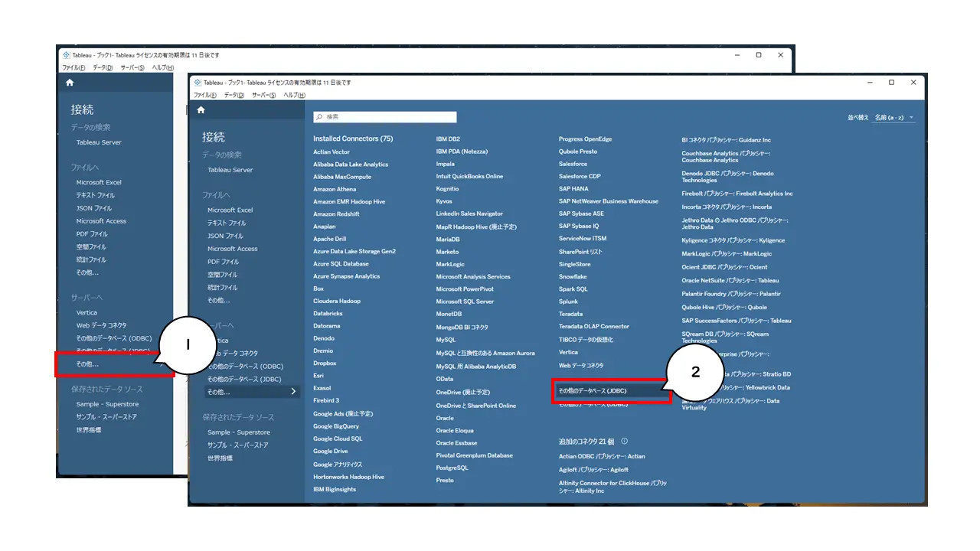Select 統計ファイル in front window sidebar

point(223,288)
